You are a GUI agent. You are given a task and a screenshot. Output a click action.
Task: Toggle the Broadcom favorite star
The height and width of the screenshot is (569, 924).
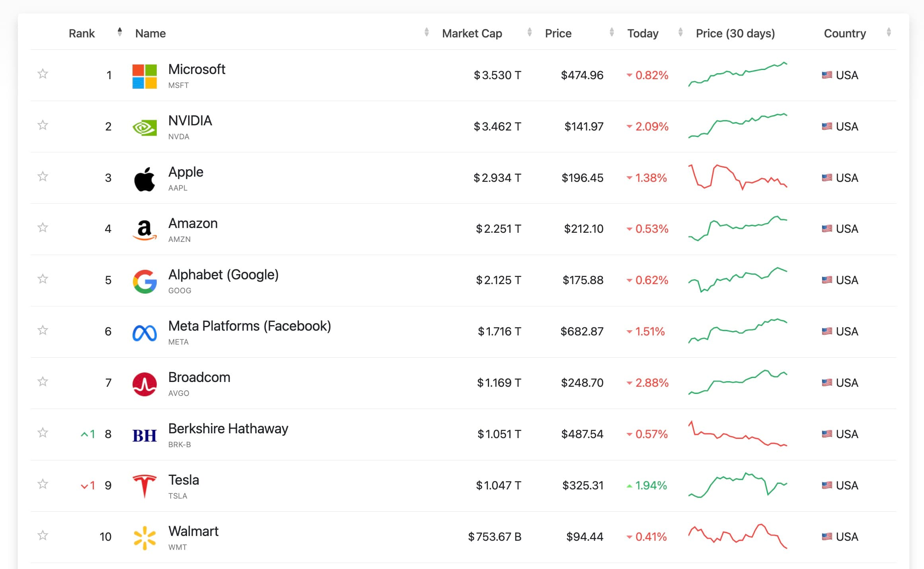coord(43,382)
